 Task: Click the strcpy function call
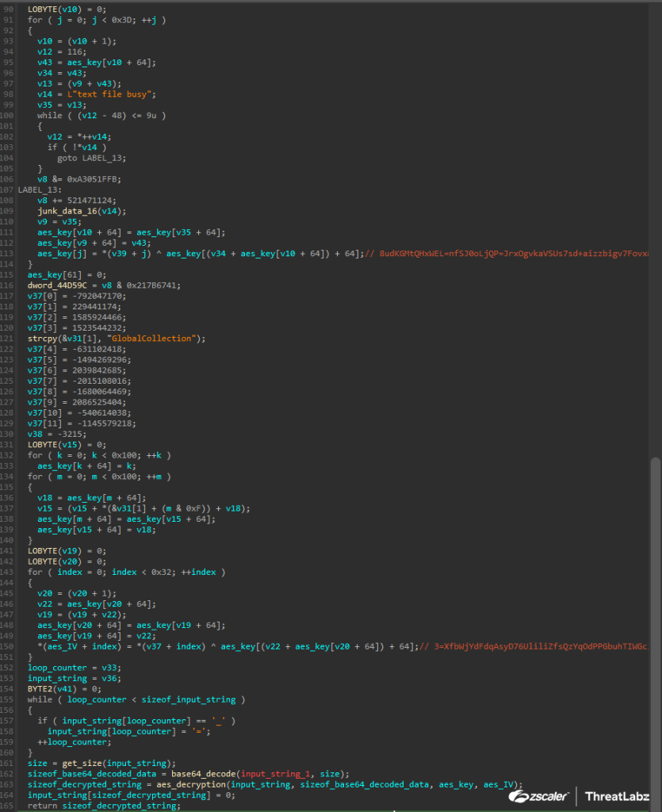(x=43, y=338)
